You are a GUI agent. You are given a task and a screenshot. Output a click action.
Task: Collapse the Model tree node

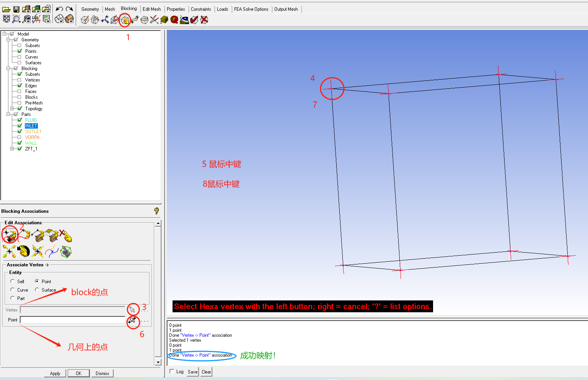tap(5, 34)
